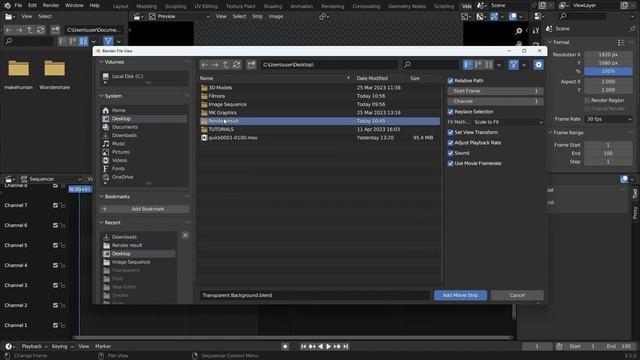Click filter funnel in background file browser
The width and height of the screenshot is (640, 360).
108,41
